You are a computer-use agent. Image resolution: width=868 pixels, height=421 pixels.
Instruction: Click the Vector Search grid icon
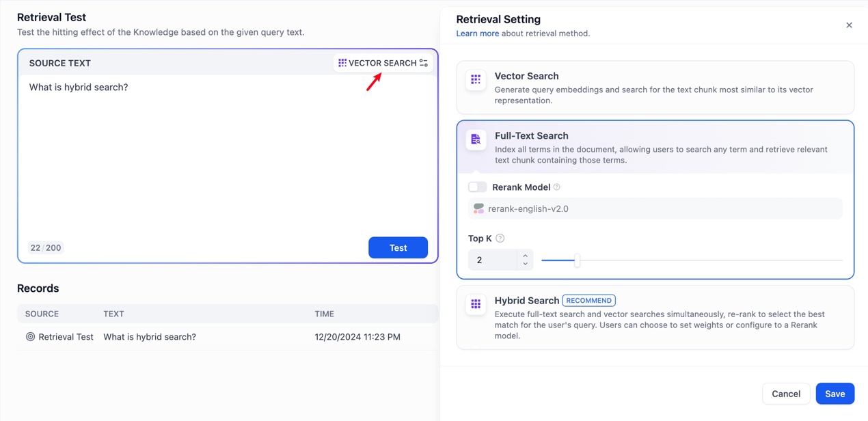[x=476, y=79]
